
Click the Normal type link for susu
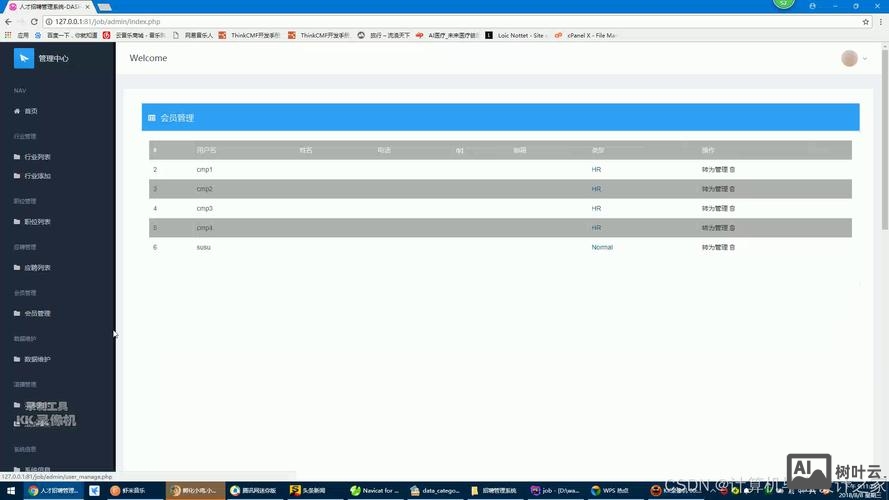pos(602,247)
